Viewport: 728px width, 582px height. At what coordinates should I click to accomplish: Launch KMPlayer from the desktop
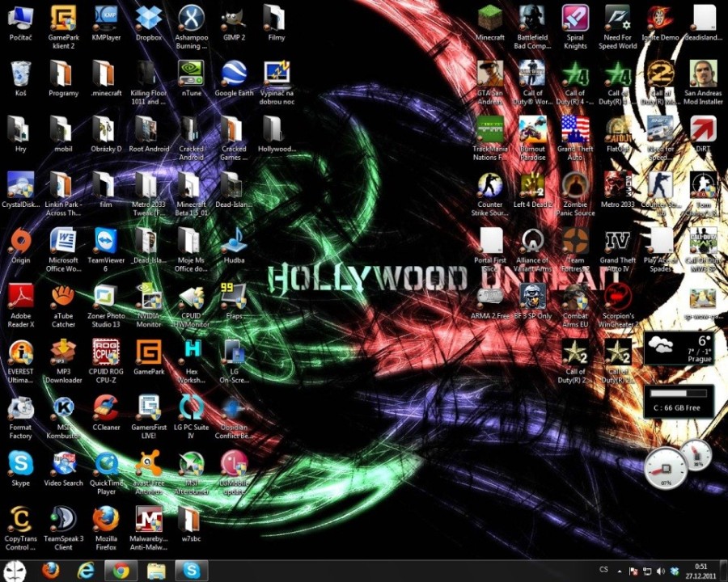coord(105,18)
